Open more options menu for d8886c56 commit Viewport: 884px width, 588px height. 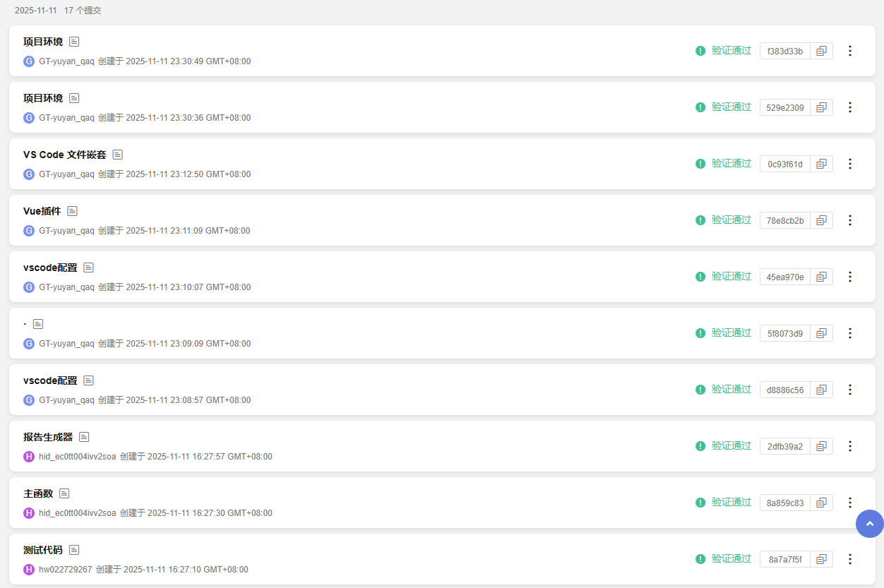[850, 390]
